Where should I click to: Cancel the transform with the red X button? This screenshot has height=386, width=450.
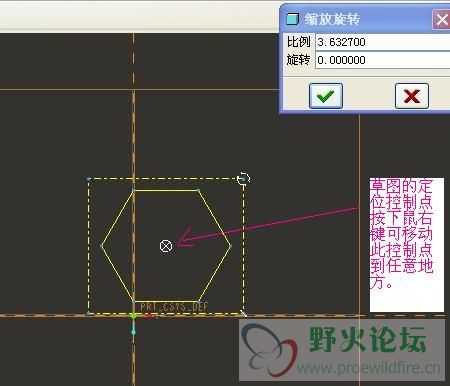(x=412, y=96)
